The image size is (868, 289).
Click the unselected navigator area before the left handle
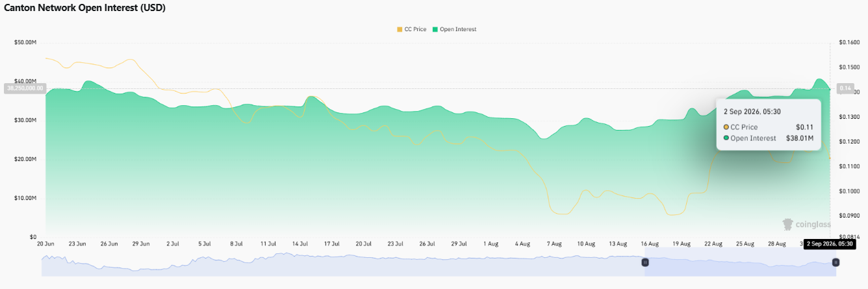342,262
